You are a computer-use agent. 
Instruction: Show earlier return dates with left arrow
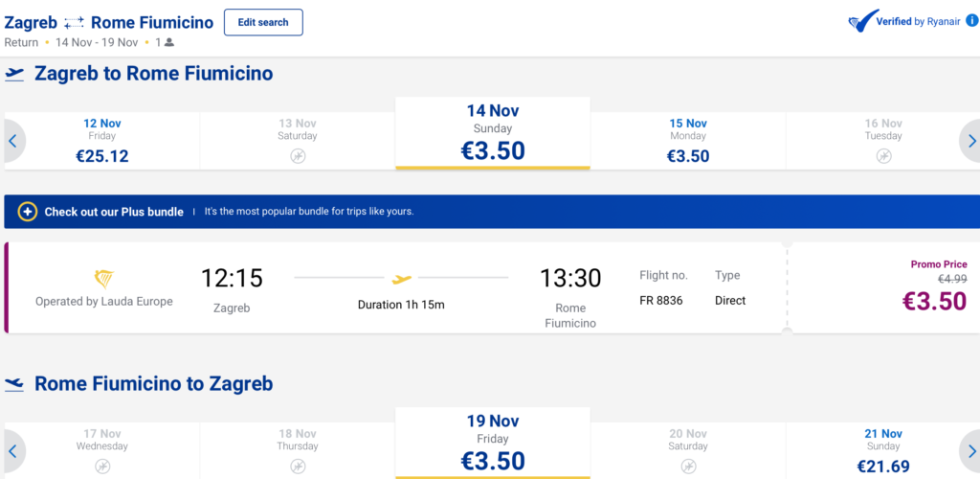(13, 450)
